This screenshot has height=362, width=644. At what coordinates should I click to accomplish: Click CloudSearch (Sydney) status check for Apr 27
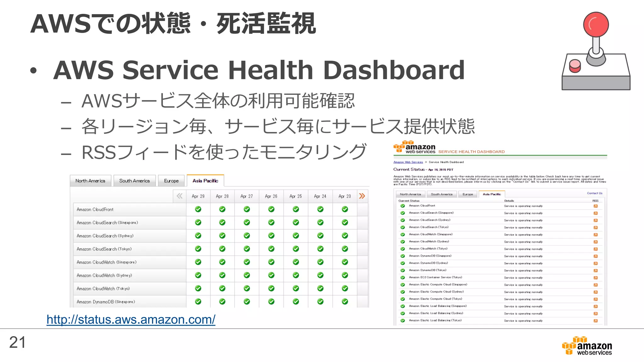click(247, 236)
